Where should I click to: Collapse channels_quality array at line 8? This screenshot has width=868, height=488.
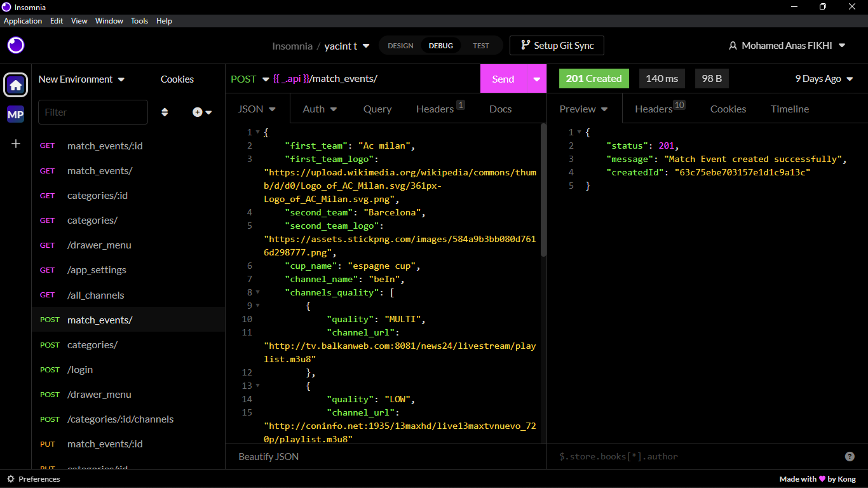pyautogui.click(x=257, y=292)
